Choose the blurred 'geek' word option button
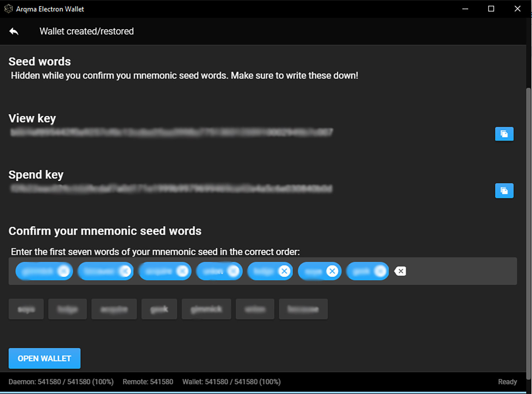 point(159,309)
